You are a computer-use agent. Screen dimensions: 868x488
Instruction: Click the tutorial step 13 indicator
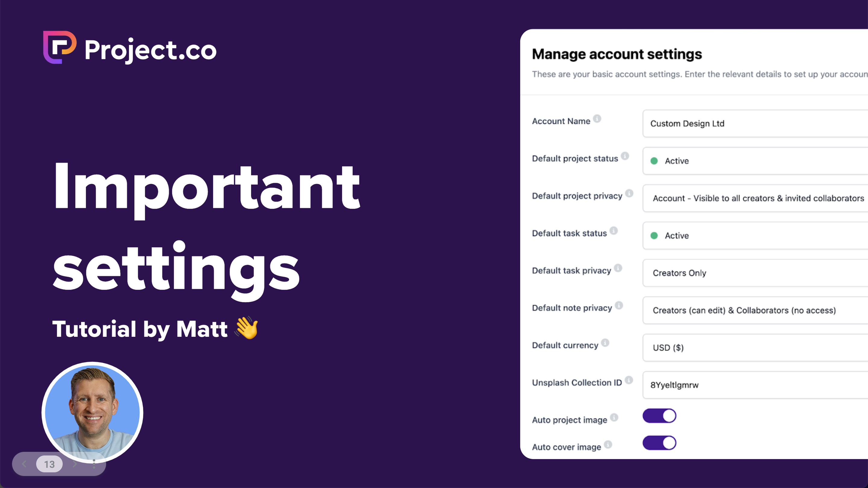point(49,464)
